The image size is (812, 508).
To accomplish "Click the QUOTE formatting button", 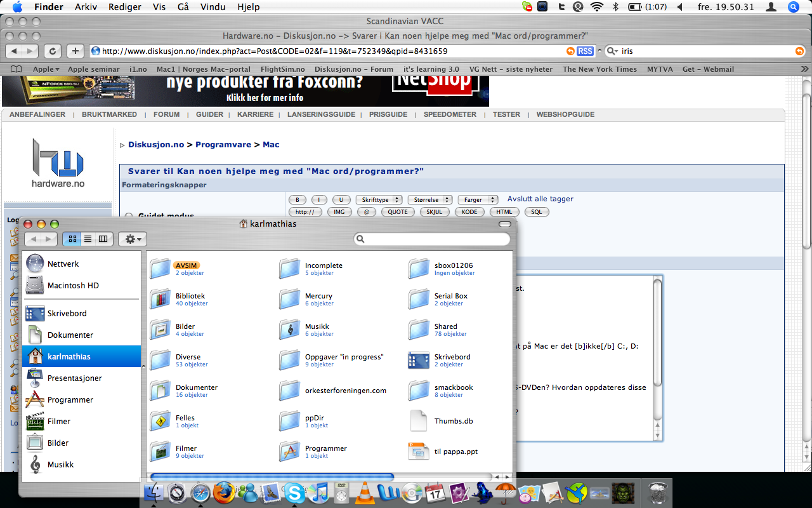I will [x=398, y=211].
